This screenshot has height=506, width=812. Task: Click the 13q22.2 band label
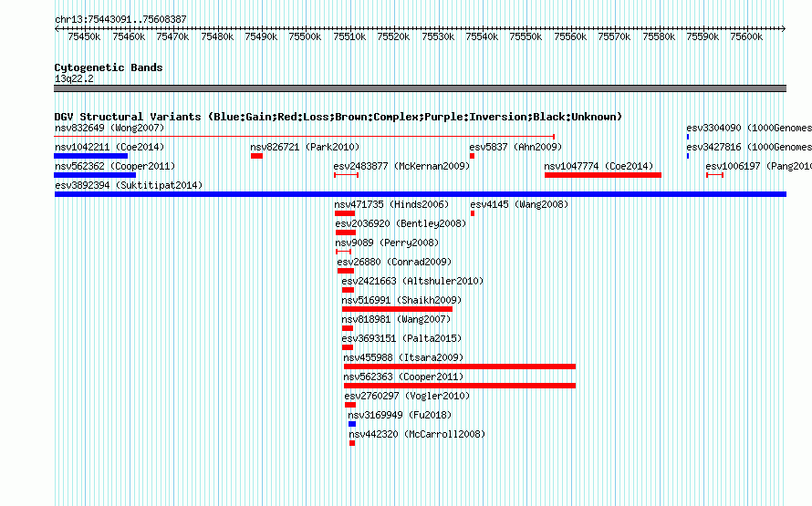(x=74, y=78)
